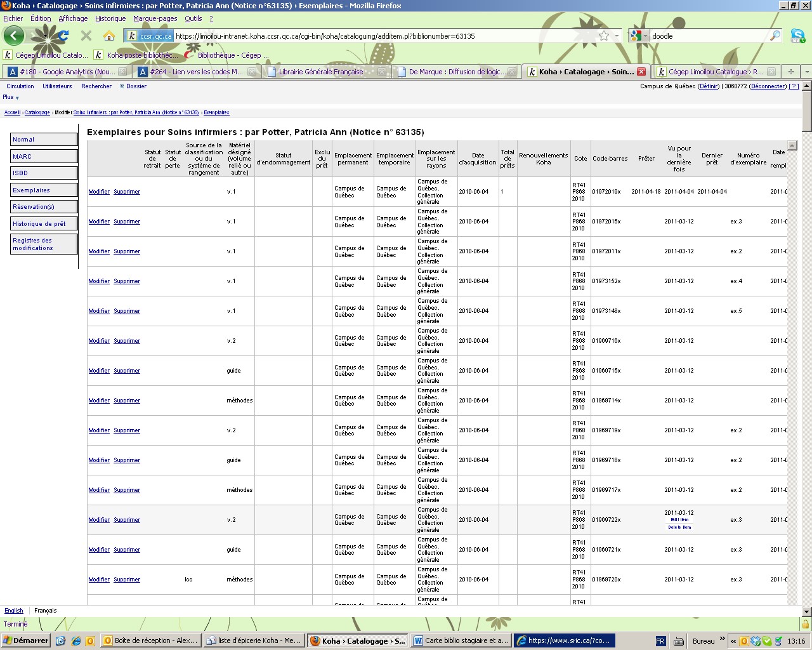Reload the page with the refresh icon
Image resolution: width=812 pixels, height=650 pixels.
pyautogui.click(x=63, y=36)
